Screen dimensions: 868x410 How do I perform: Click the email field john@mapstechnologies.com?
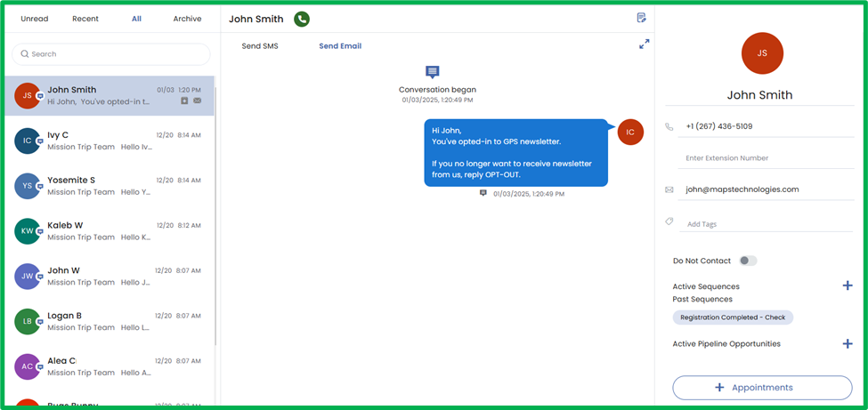point(767,189)
